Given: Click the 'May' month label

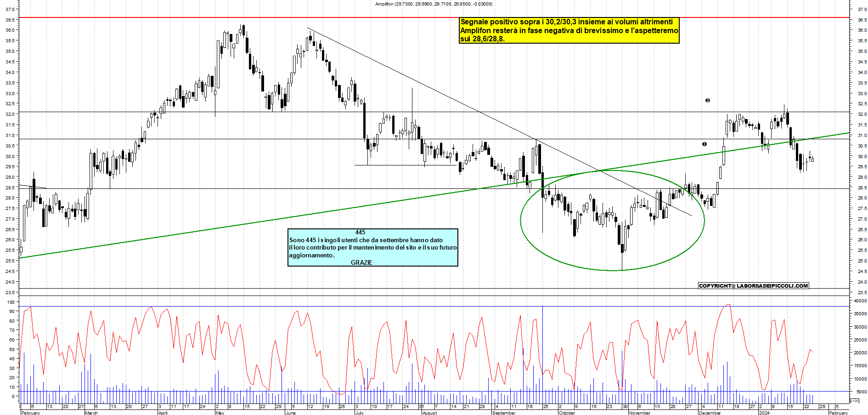Looking at the screenshot, I should coord(220,413).
